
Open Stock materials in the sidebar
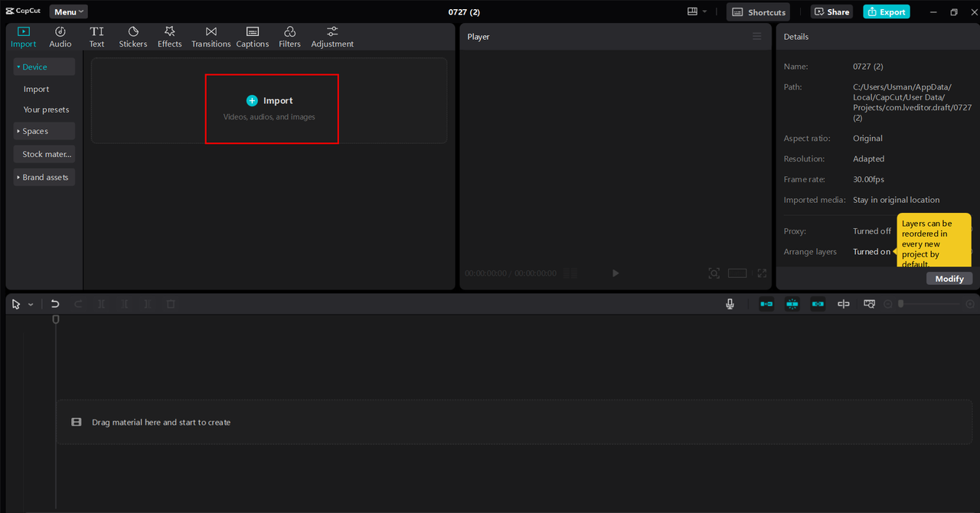click(44, 154)
